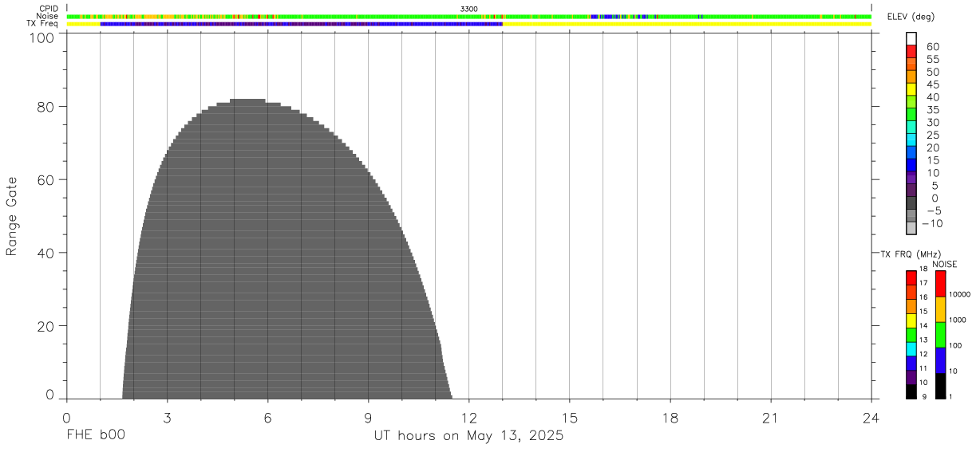Click the red swatch in the NOISE colorbar

941,284
